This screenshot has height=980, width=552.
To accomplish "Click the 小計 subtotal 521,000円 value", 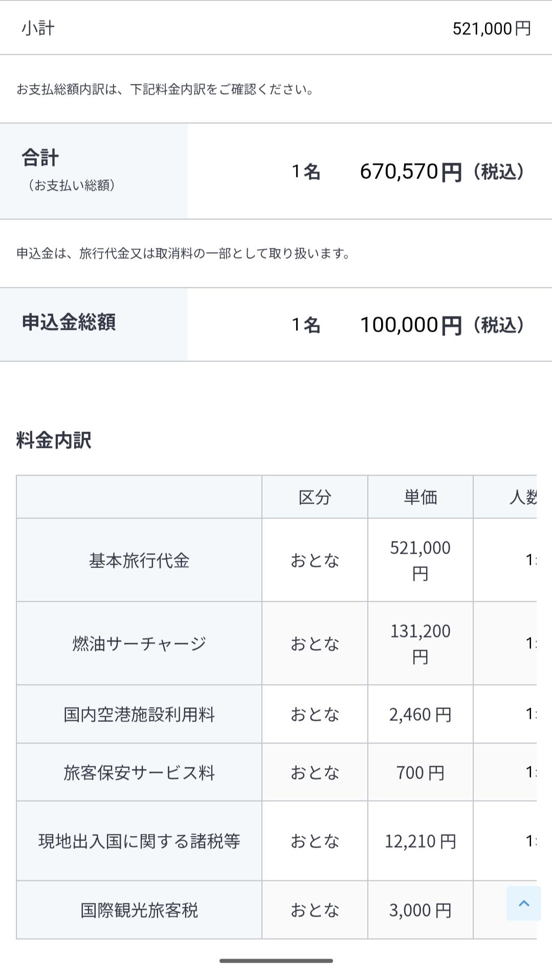I will [492, 28].
